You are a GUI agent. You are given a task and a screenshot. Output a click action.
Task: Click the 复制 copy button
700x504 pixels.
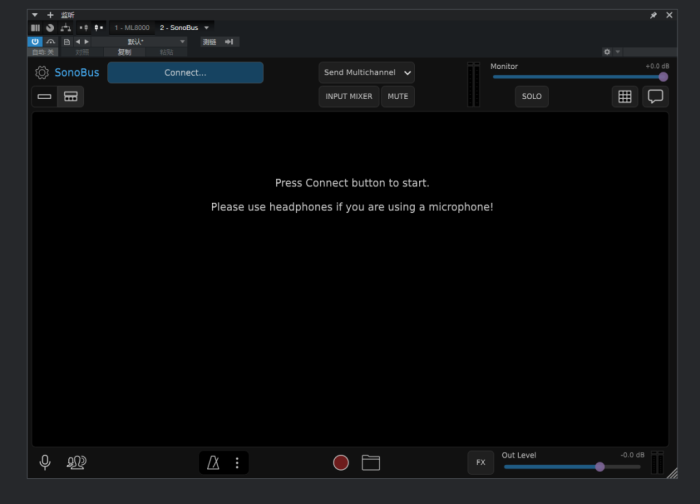[x=124, y=52]
